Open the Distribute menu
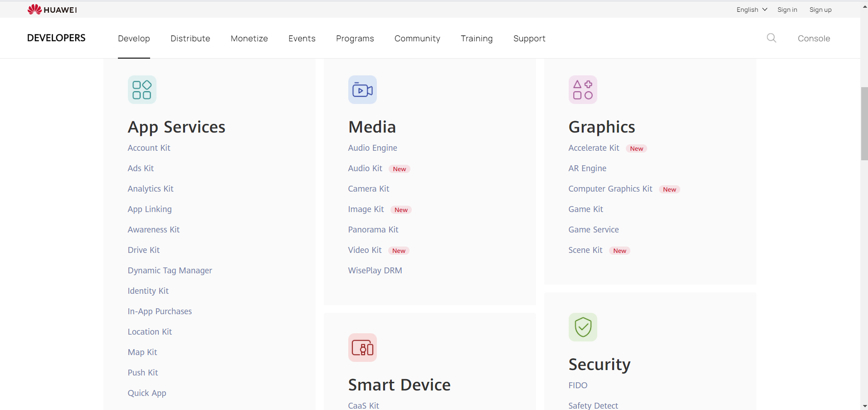Viewport: 868px width, 410px height. (x=190, y=39)
